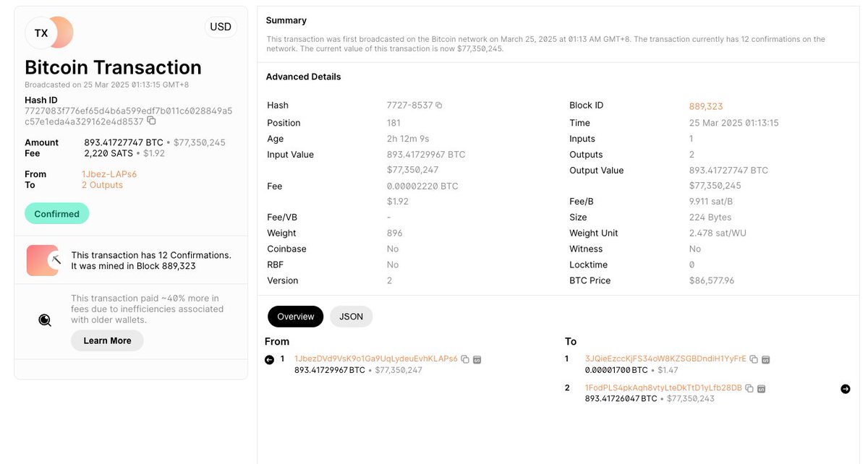This screenshot has width=868, height=464.
Task: Copy output address 1FodPLS4pk...28DB
Action: pyautogui.click(x=749, y=388)
